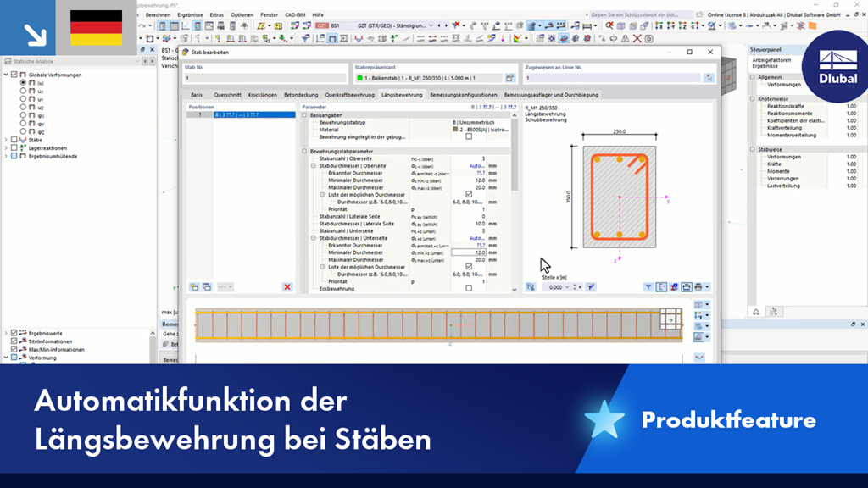
Task: Click Auto value for Stabdurchmesser Oberseite
Action: pos(476,166)
